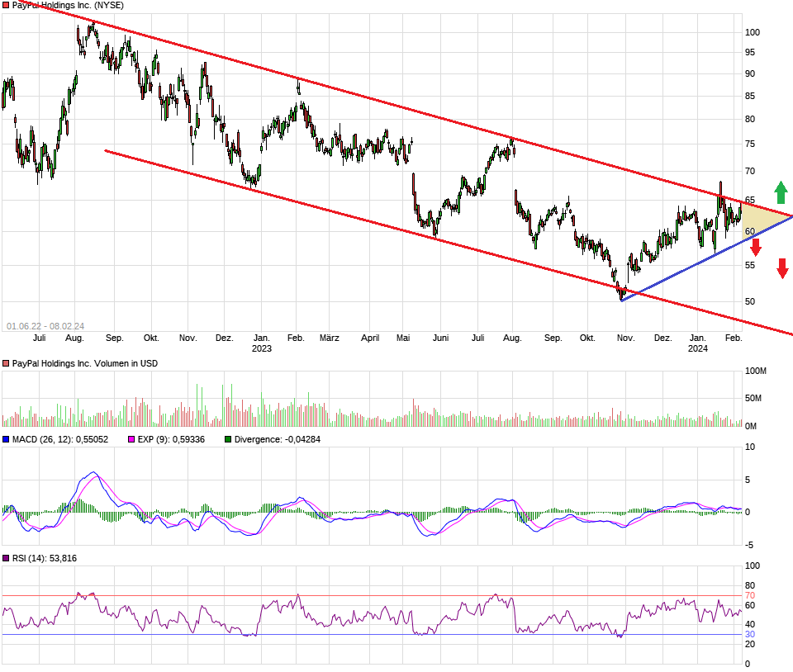This screenshot has width=793, height=672.
Task: Click the 75 price axis label
Action: [x=750, y=144]
